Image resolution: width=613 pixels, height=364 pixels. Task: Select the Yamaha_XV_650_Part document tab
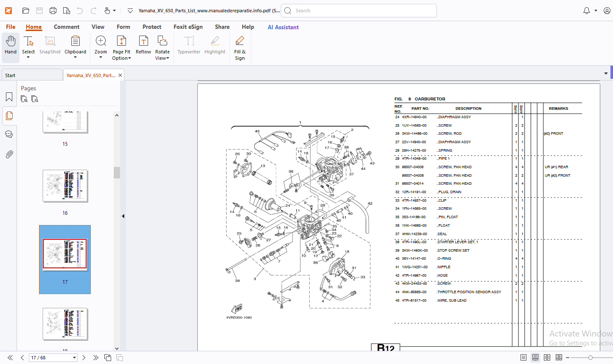coord(90,75)
